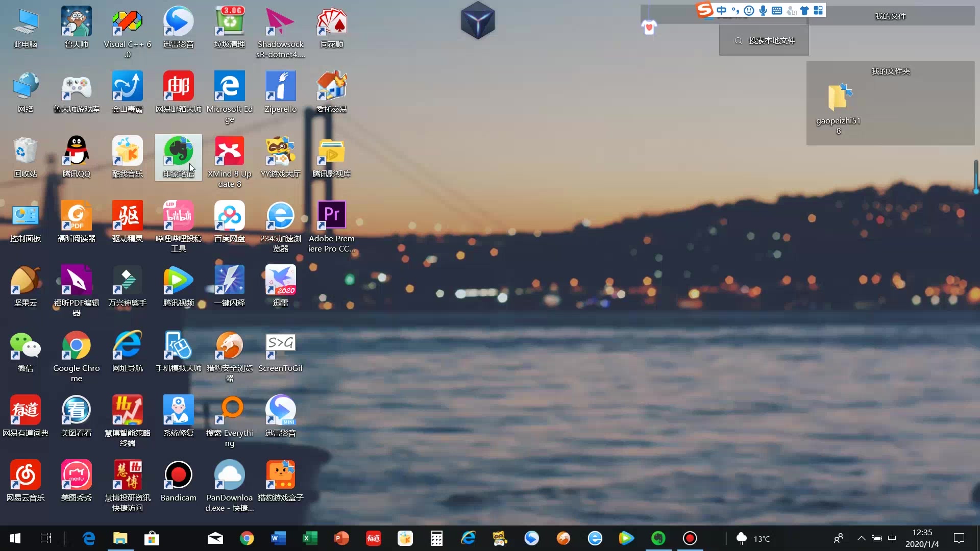Toggle Sogou IME Chinese/English mode
The width and height of the screenshot is (980, 551).
[x=721, y=10]
